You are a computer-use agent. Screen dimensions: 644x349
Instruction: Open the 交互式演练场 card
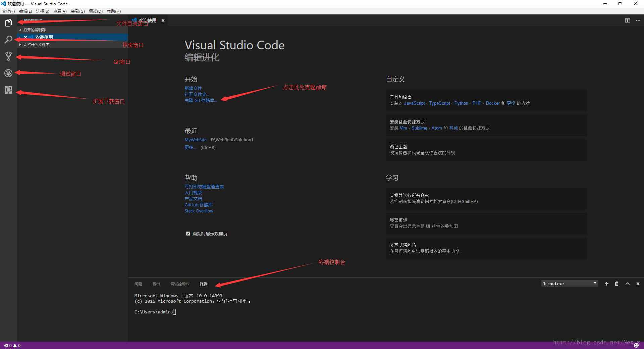486,248
